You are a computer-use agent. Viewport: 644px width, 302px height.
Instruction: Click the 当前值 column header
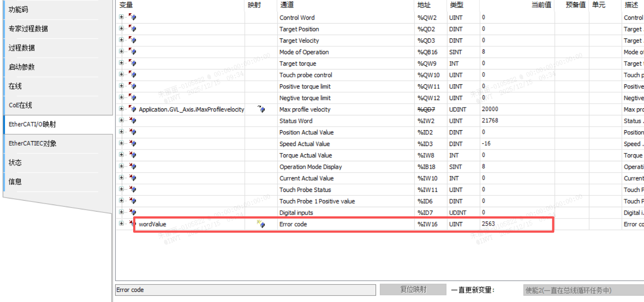tap(541, 5)
